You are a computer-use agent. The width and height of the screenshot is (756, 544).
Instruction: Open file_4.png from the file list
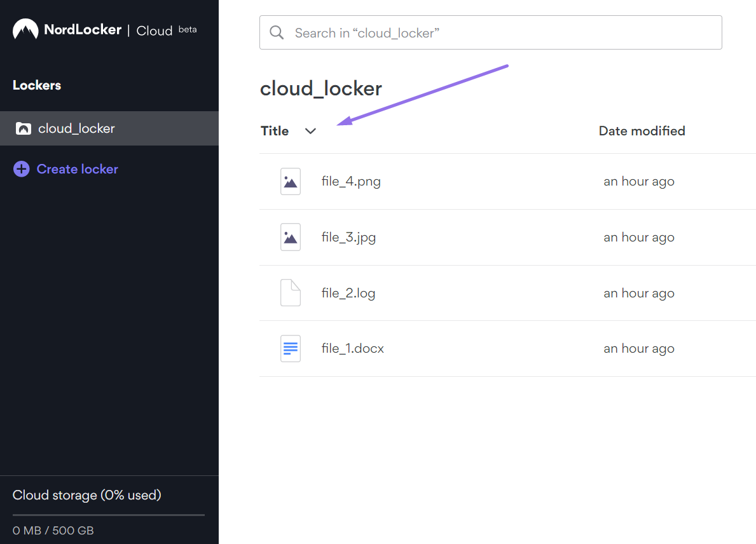tap(351, 182)
